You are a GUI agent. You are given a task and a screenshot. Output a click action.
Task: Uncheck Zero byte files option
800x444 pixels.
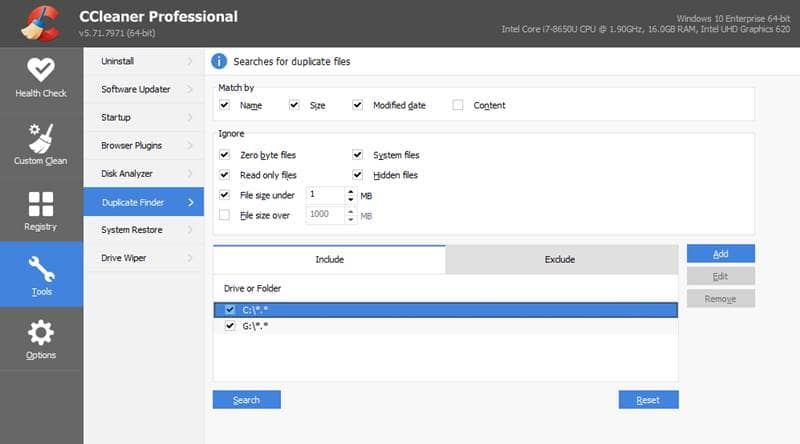point(225,155)
